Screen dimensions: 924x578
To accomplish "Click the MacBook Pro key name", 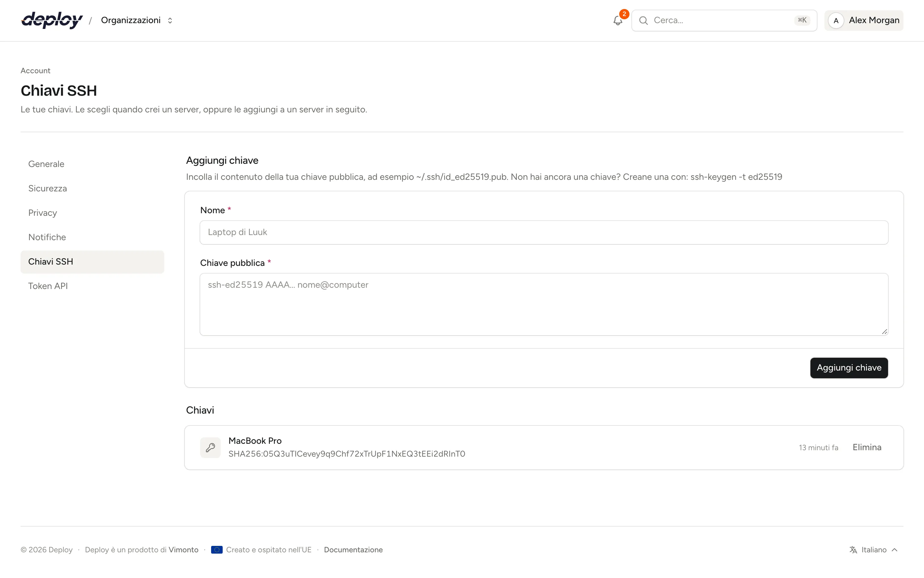I will [x=255, y=441].
